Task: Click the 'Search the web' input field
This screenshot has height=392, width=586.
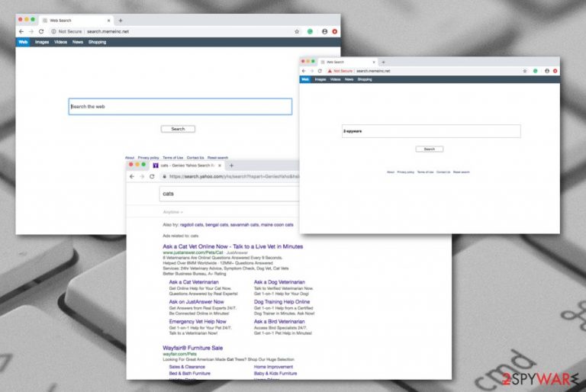Action: pos(180,107)
